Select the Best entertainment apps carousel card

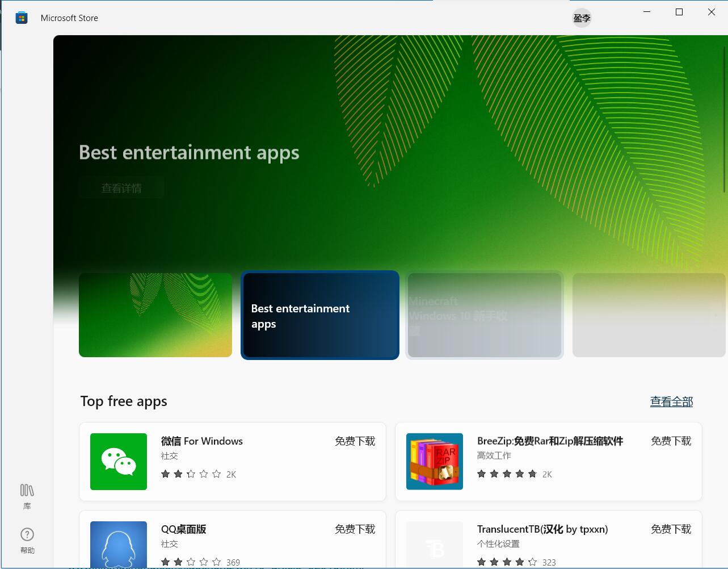[x=320, y=315]
